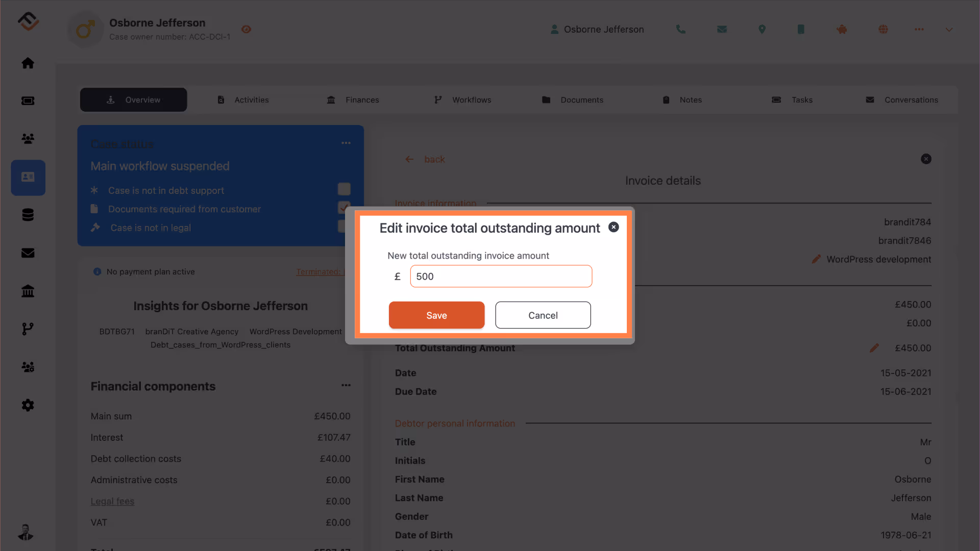980x551 pixels.
Task: Expand the header chevron dropdown
Action: tap(949, 30)
